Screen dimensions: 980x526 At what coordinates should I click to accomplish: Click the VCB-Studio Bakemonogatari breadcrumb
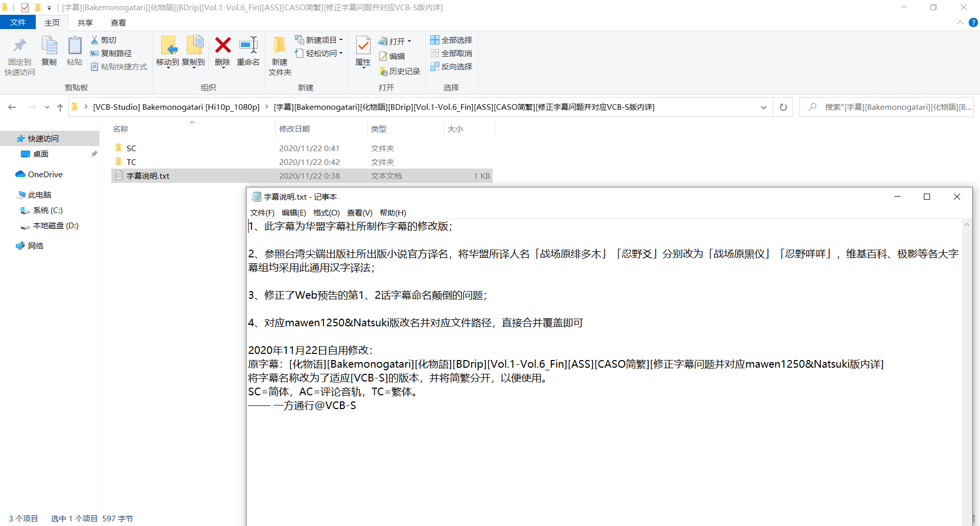click(176, 107)
